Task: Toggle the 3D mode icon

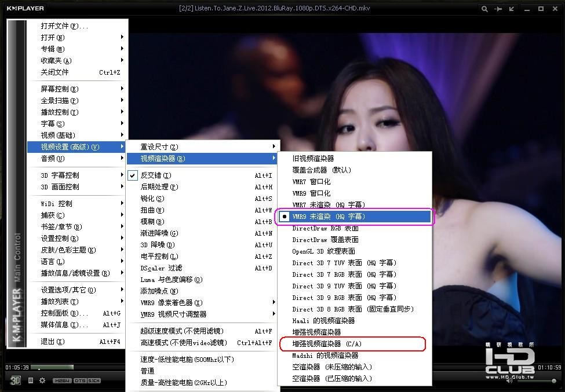Action: (16, 380)
